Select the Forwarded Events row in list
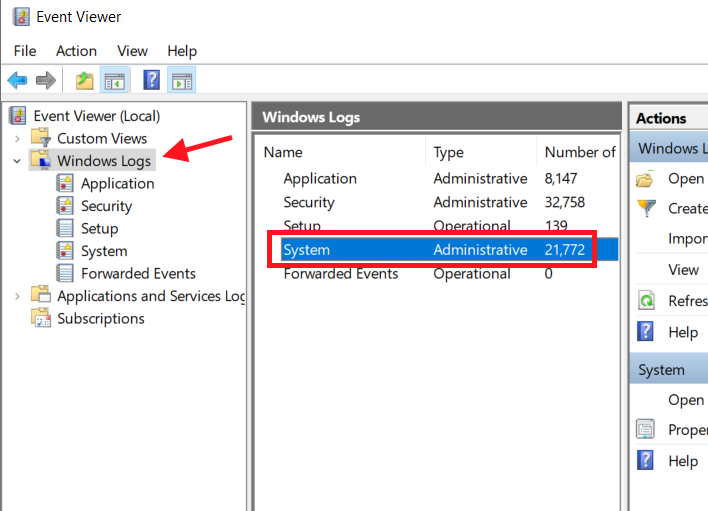Screen dimensions: 708x511 pyautogui.click(x=437, y=274)
